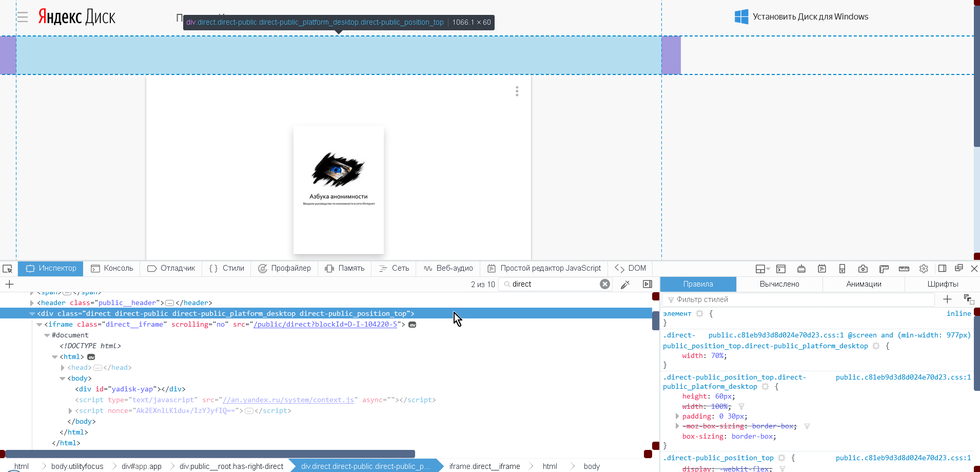
Task: Collapse the html element in the inspector
Action: [55, 356]
